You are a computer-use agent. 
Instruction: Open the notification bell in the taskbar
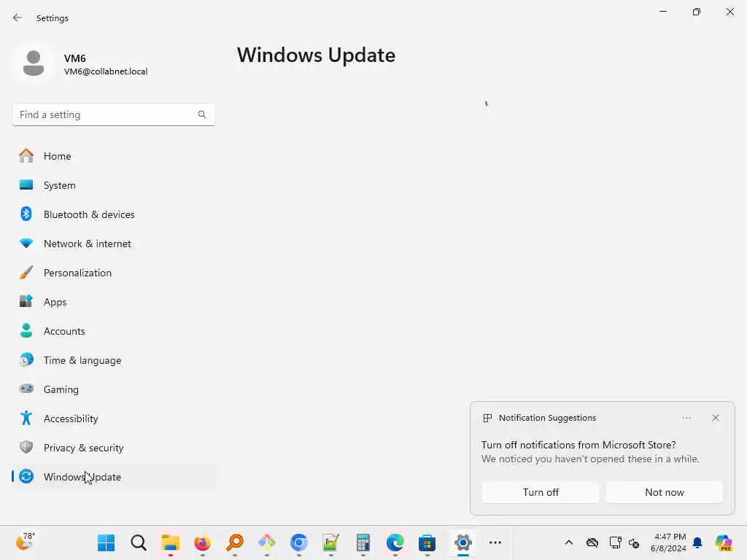[x=697, y=542]
